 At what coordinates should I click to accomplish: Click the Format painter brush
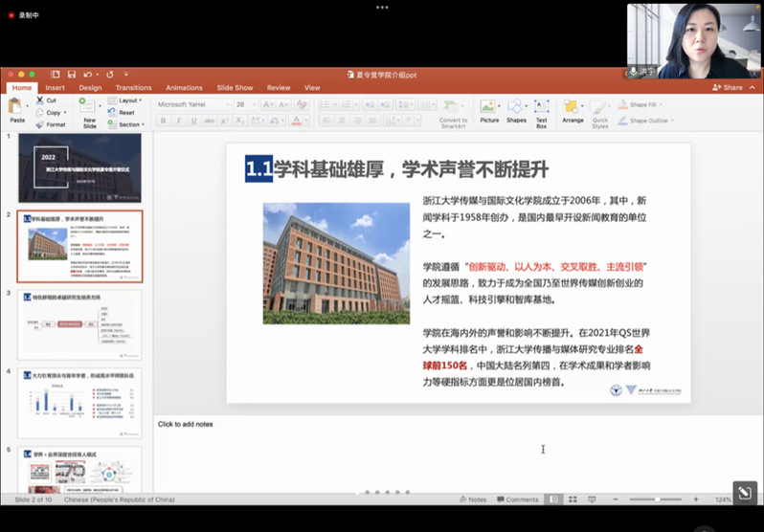[40, 124]
